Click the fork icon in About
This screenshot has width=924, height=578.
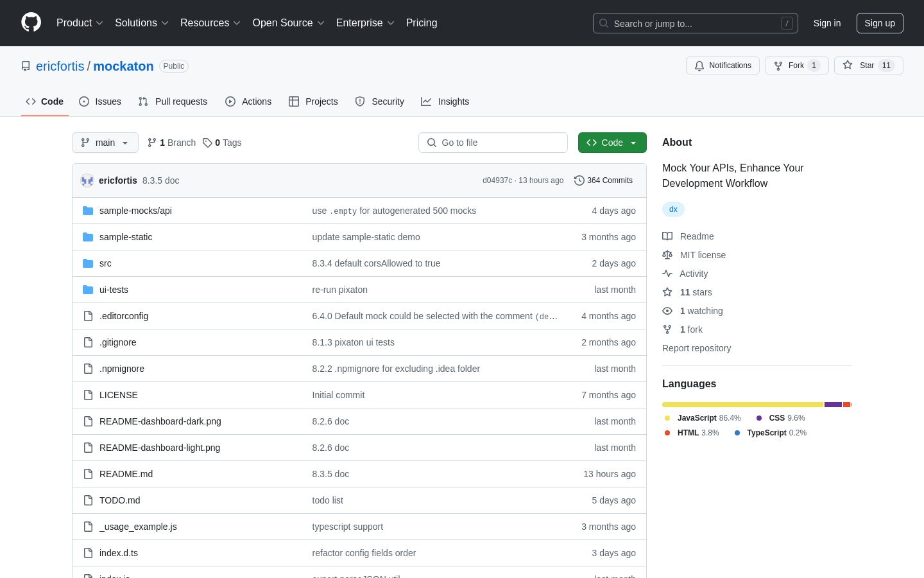[667, 329]
